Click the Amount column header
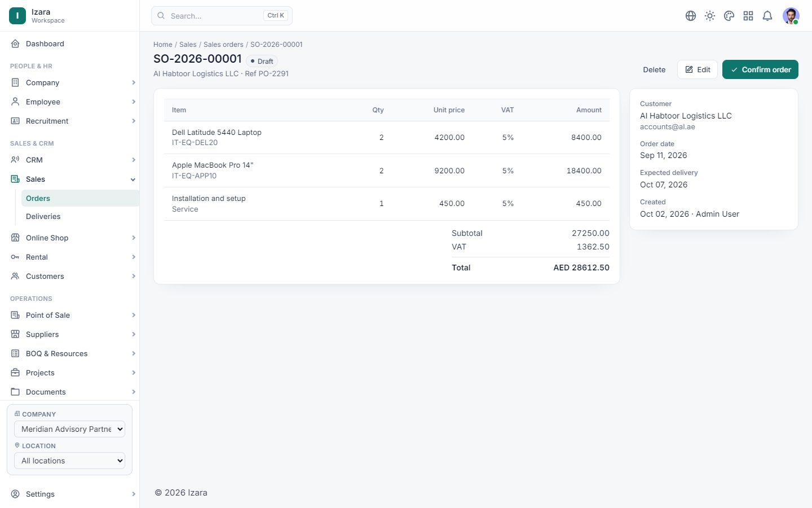 [x=589, y=110]
